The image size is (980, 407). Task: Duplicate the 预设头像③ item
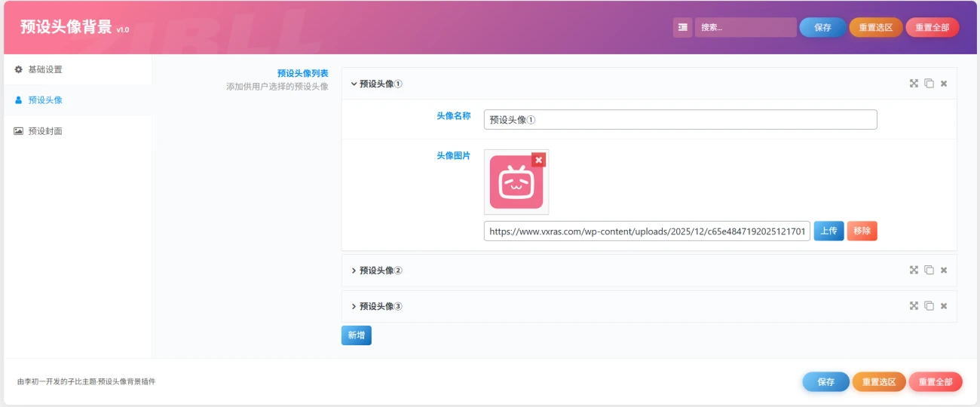pyautogui.click(x=929, y=307)
